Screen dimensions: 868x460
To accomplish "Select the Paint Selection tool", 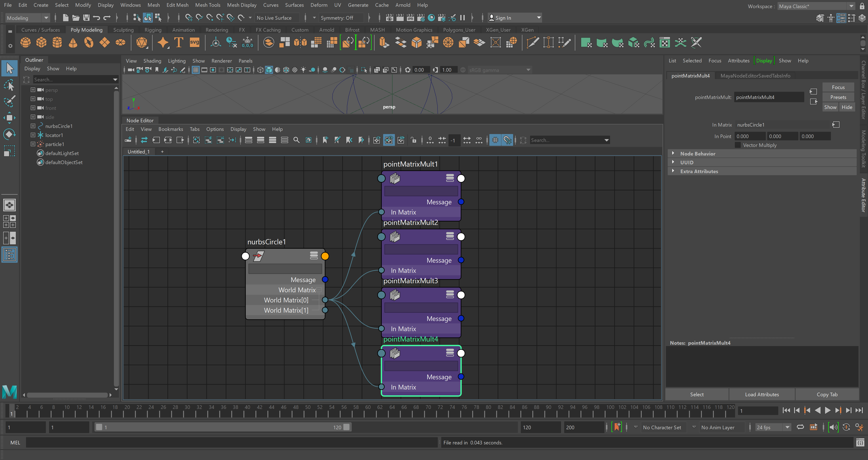I will (9, 101).
